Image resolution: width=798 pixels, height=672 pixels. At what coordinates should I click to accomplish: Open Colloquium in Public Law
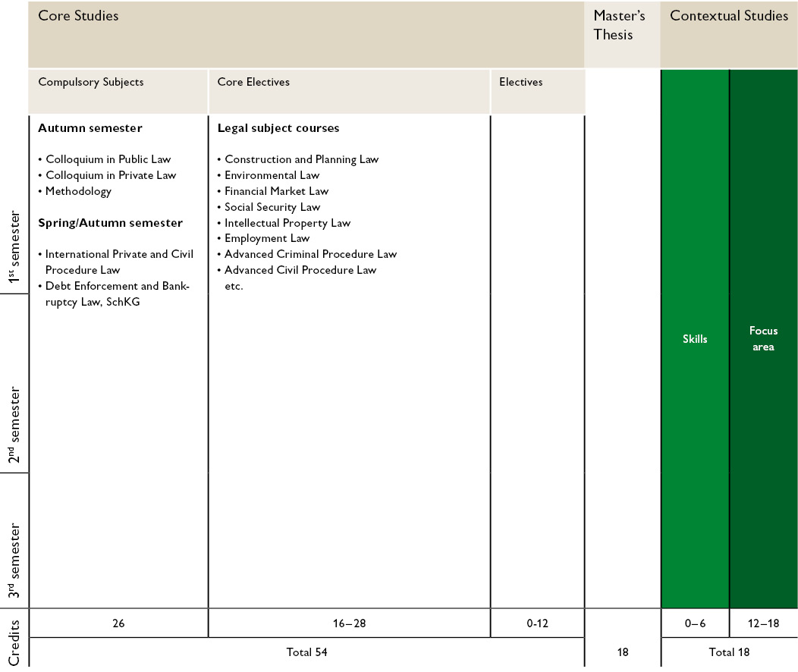[108, 159]
